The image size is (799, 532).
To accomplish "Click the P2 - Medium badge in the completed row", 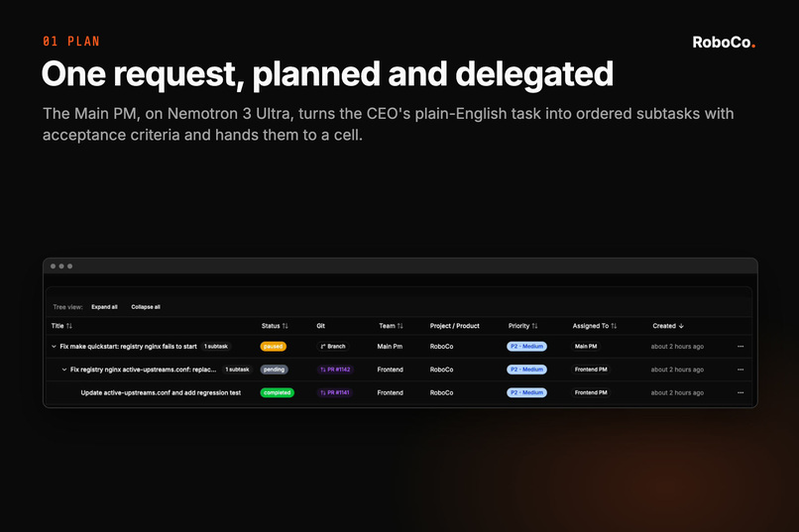I will tap(527, 392).
